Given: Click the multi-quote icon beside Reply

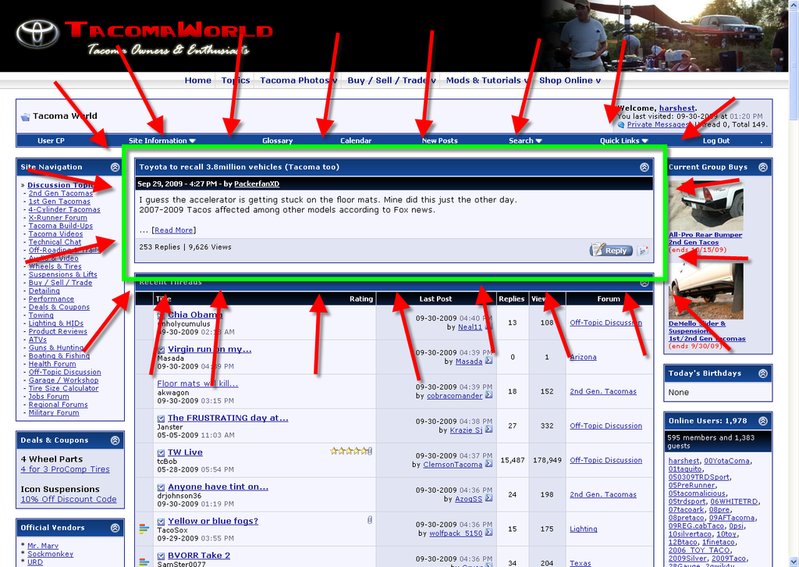Looking at the screenshot, I should (643, 250).
